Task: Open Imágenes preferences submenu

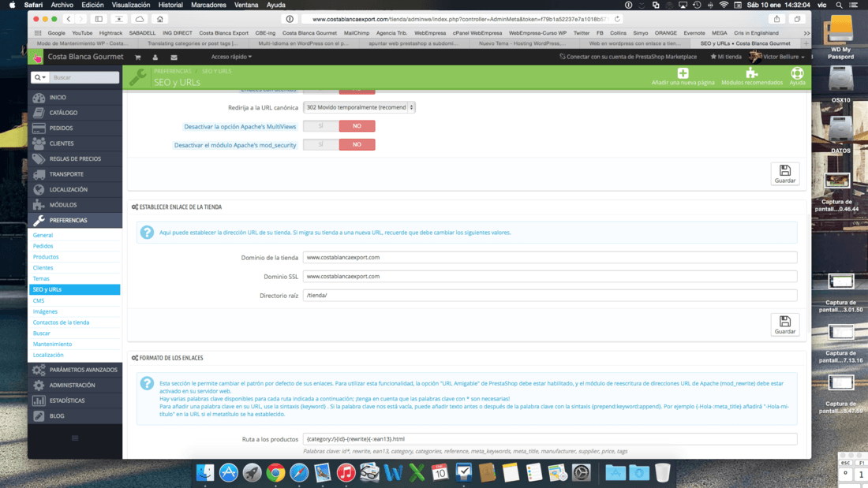Action: click(x=46, y=311)
